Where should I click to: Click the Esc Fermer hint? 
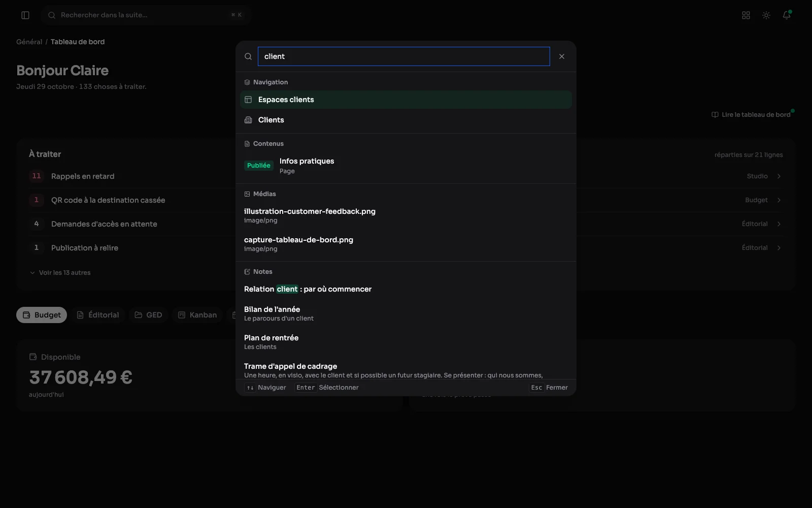pyautogui.click(x=549, y=388)
